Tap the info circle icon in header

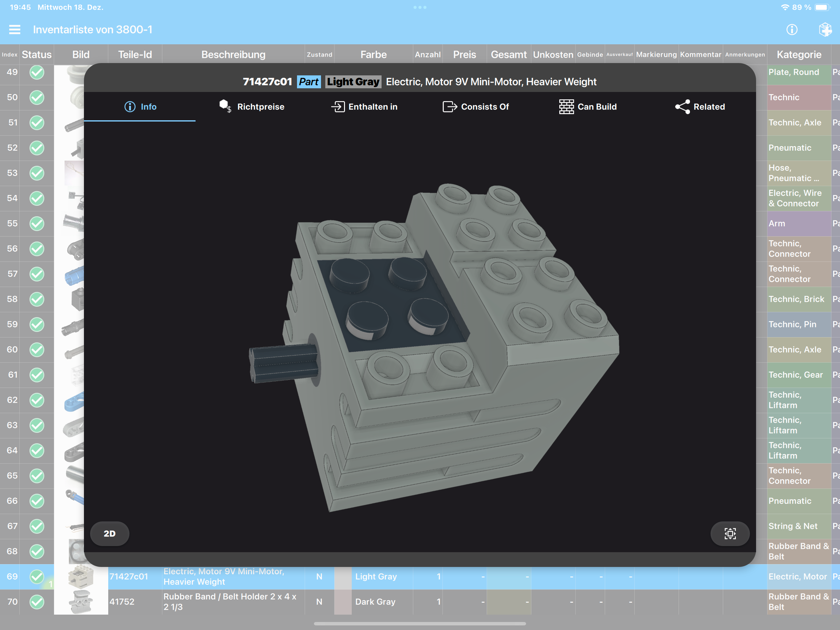792,30
